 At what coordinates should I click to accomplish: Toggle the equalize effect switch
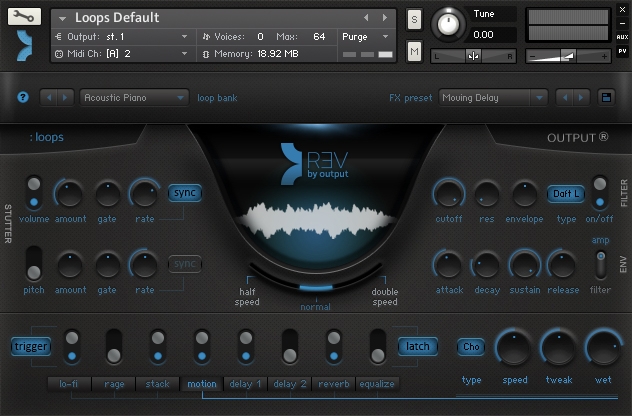378,347
